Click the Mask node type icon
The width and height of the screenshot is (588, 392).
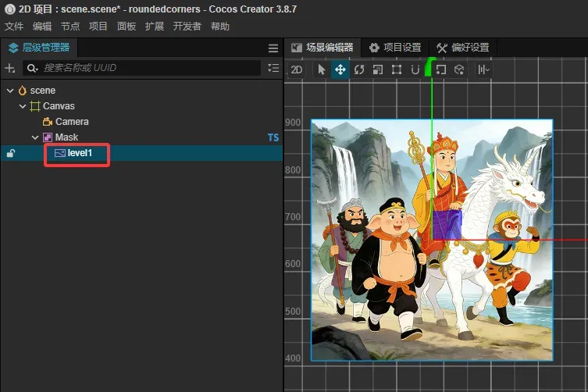(x=48, y=137)
